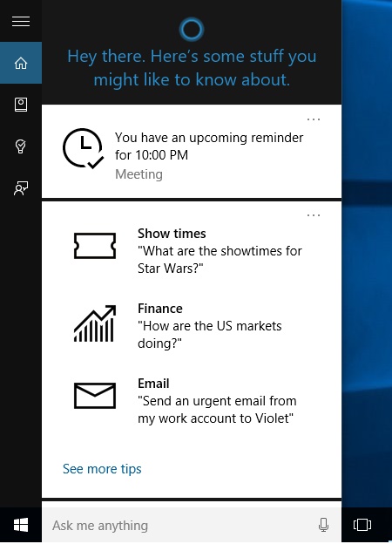The width and height of the screenshot is (392, 544).
Task: Try "Send an urgent email" to Violet tip
Action: pos(217,410)
